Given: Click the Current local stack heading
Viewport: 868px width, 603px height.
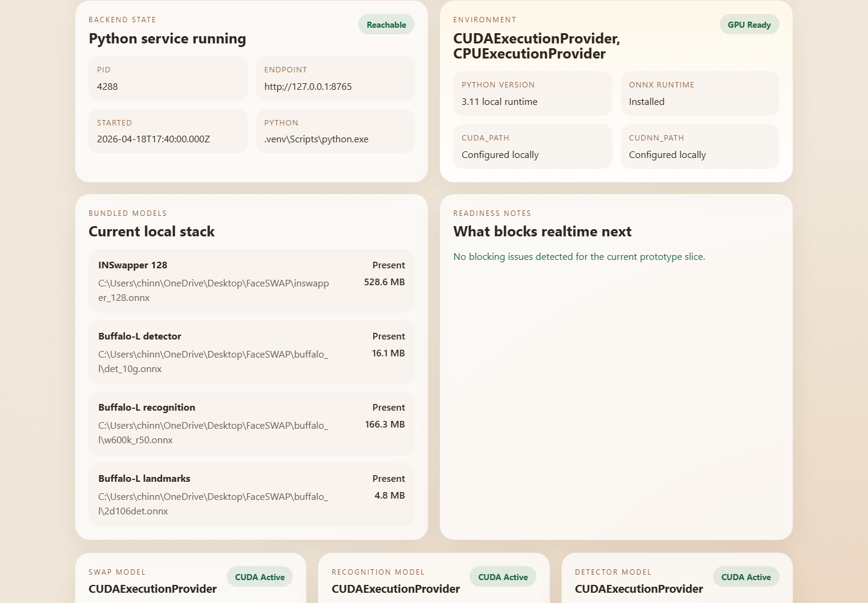Looking at the screenshot, I should click(152, 232).
